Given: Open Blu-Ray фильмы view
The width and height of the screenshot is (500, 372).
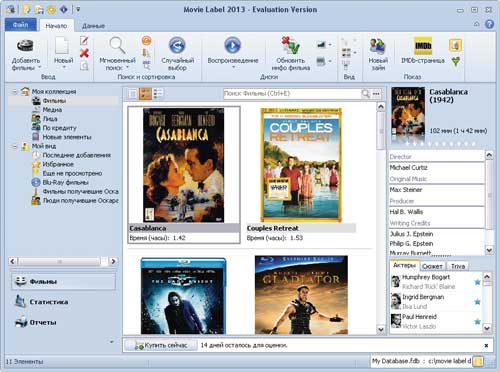Looking at the screenshot, I should coord(65,182).
